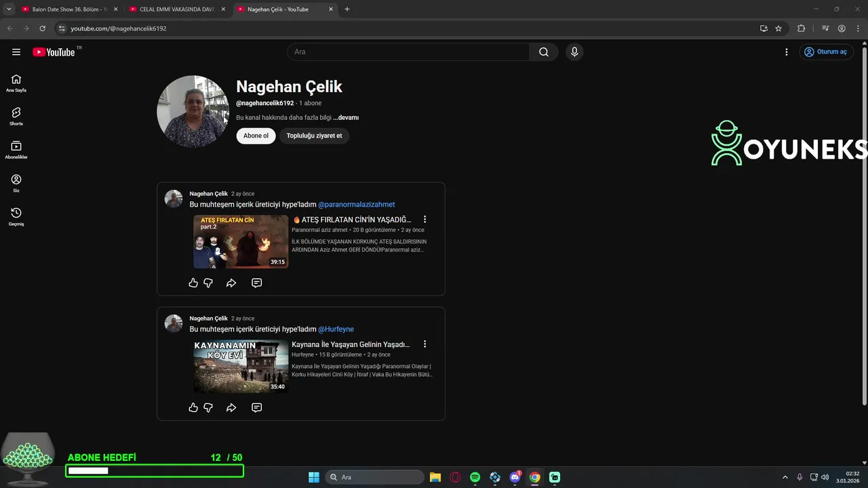868x488 pixels.
Task: Close the Nagehan Çelik YouTube tab
Action: 331,9
